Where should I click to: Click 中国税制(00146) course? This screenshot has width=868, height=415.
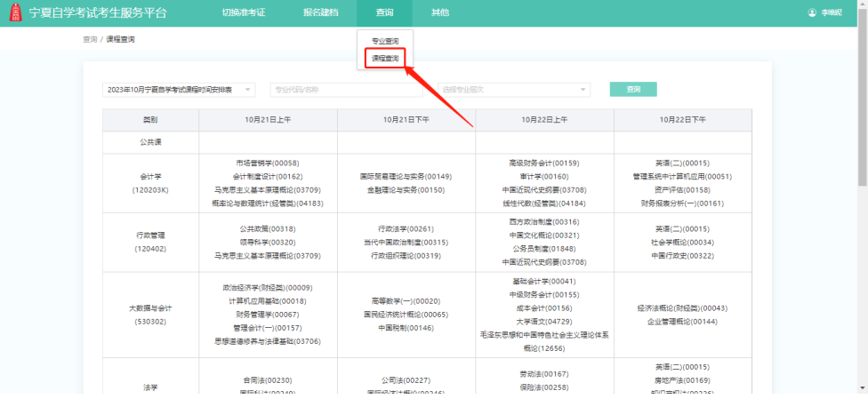pos(406,328)
